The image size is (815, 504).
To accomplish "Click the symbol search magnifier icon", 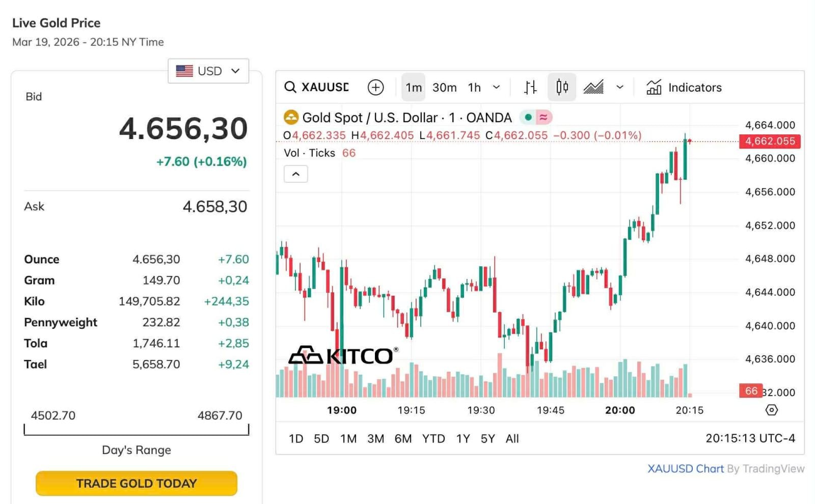I will 290,87.
